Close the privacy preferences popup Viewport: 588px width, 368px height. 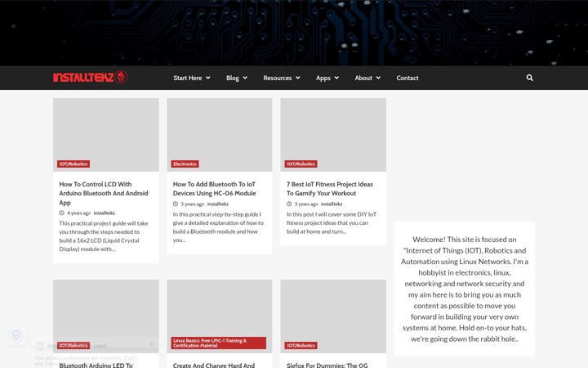pos(152,344)
